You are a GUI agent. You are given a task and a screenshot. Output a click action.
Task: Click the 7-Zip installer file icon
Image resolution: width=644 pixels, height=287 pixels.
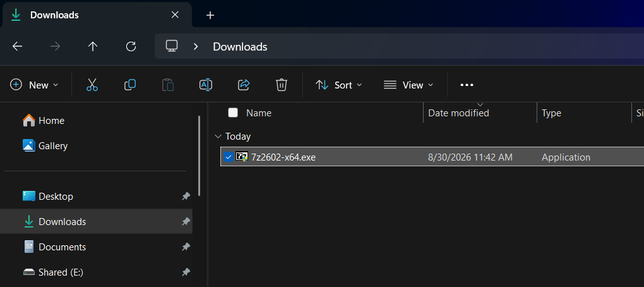[241, 157]
